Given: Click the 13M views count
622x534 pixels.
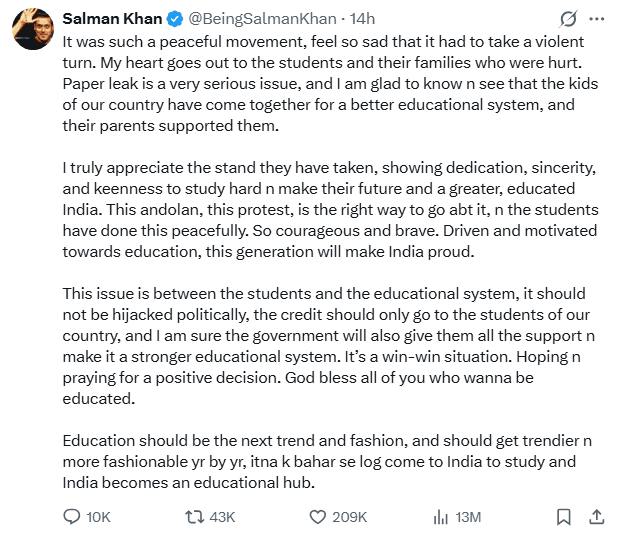Looking at the screenshot, I should coord(468,517).
